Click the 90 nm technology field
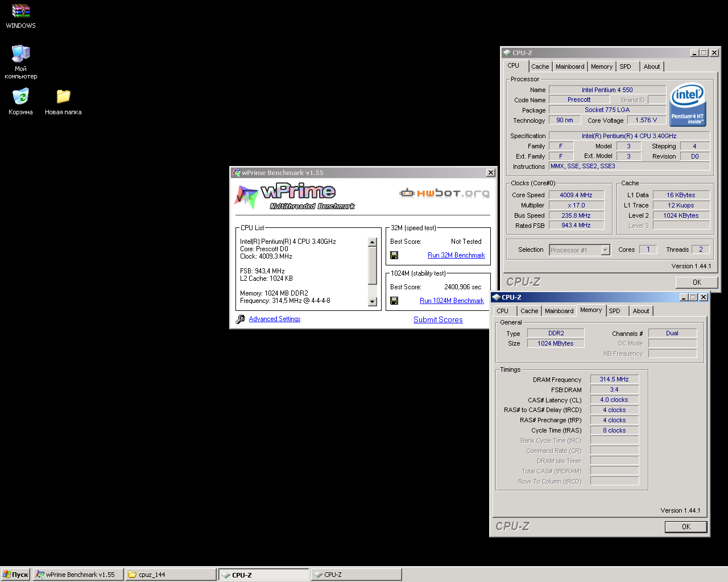The height and width of the screenshot is (582, 728). pos(565,120)
